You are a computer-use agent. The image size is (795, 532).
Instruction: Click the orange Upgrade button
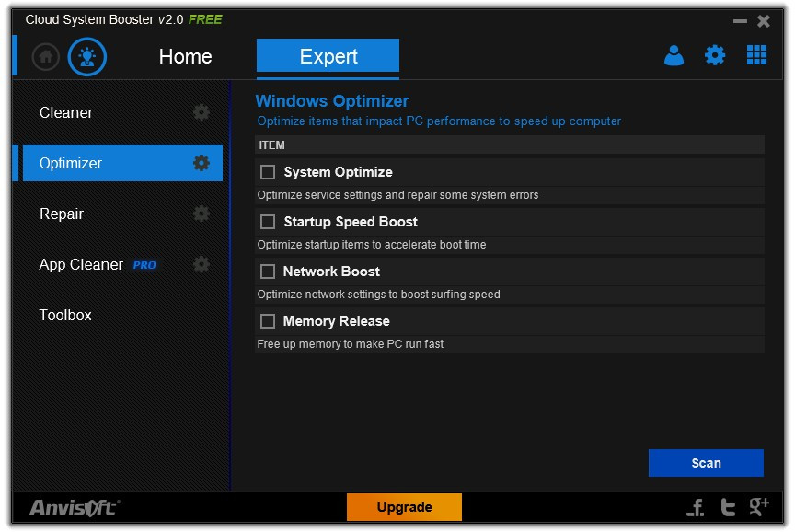point(404,506)
